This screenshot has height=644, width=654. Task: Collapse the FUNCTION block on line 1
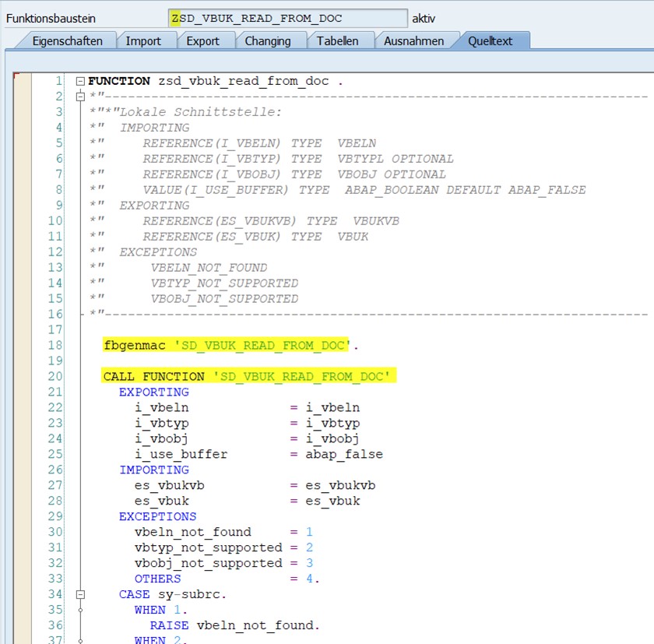click(x=80, y=81)
